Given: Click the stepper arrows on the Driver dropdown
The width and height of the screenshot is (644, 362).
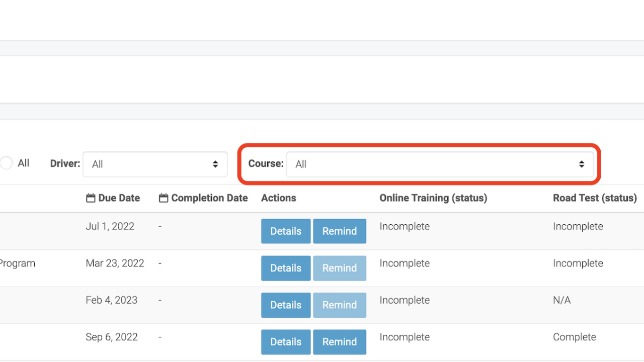Looking at the screenshot, I should [x=216, y=164].
